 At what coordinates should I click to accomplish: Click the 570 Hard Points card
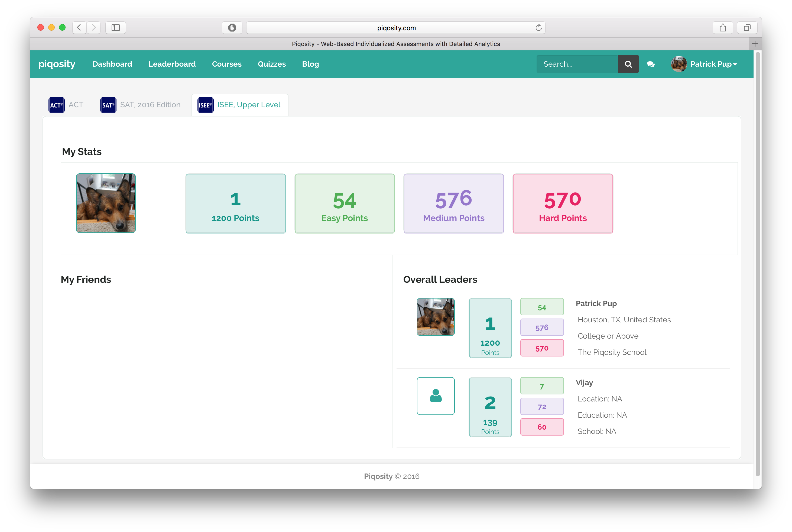563,204
